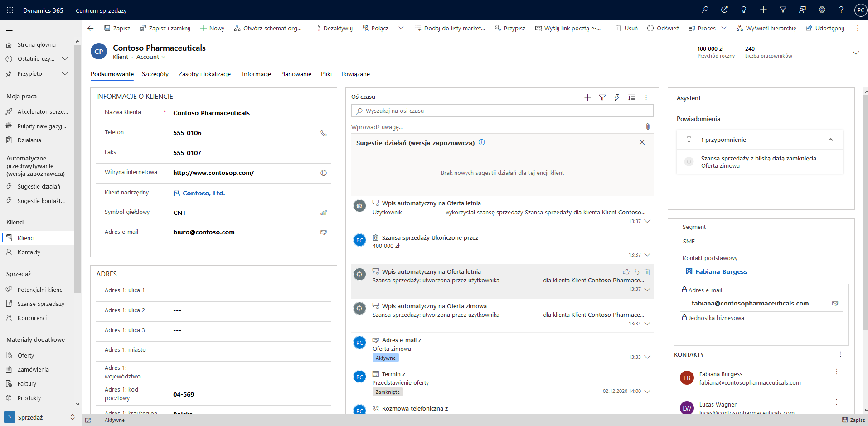
Task: Open the Proces dropdown arrow
Action: [x=724, y=28]
